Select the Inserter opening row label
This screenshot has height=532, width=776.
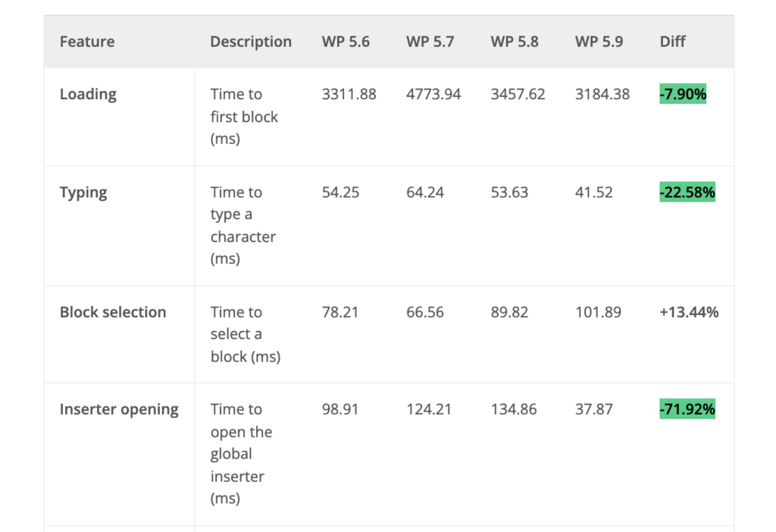[x=119, y=410]
